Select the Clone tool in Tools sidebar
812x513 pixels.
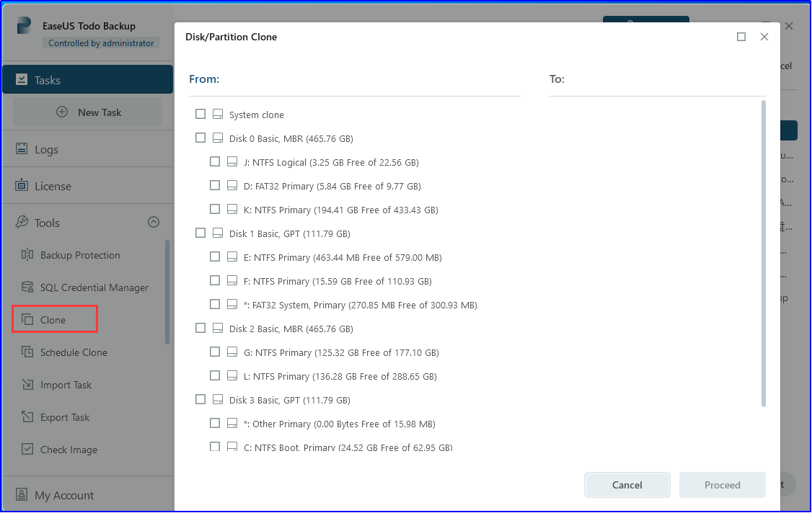click(x=55, y=319)
